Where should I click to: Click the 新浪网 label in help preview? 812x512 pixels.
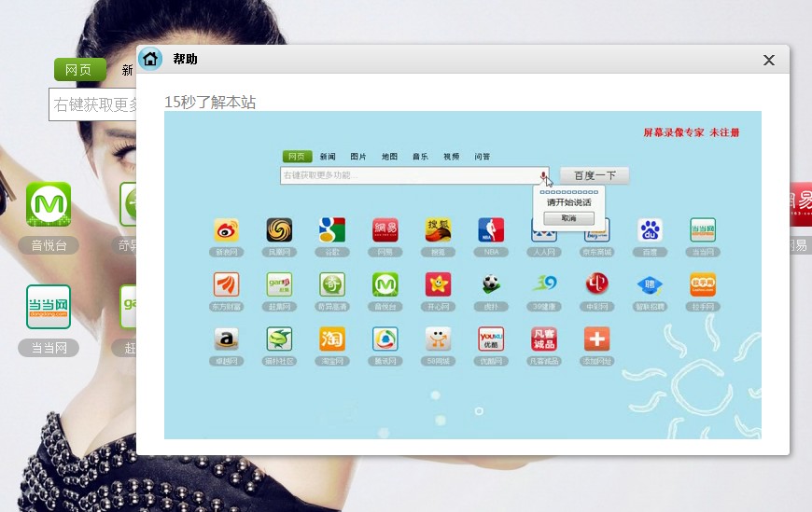[226, 252]
